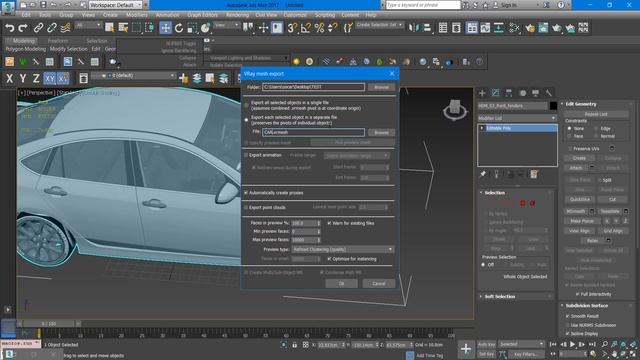Image resolution: width=640 pixels, height=360 pixels.
Task: Open the Rendering menu
Action: (237, 15)
